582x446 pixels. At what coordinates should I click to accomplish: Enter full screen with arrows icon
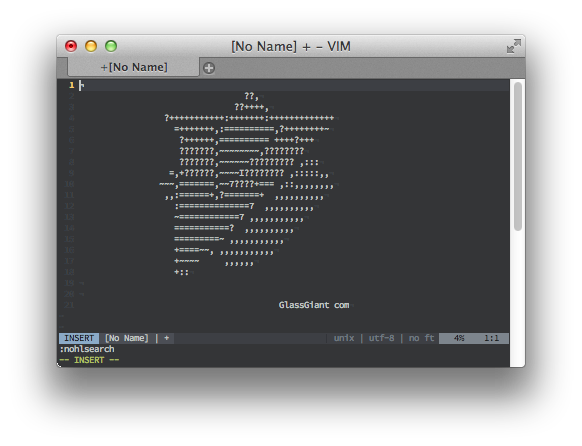[514, 46]
